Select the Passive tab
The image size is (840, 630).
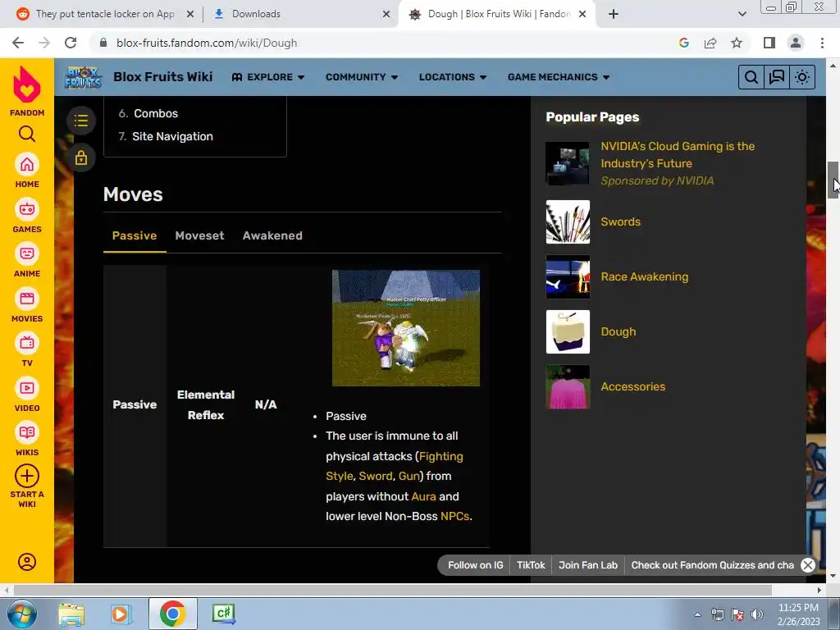[x=135, y=235]
